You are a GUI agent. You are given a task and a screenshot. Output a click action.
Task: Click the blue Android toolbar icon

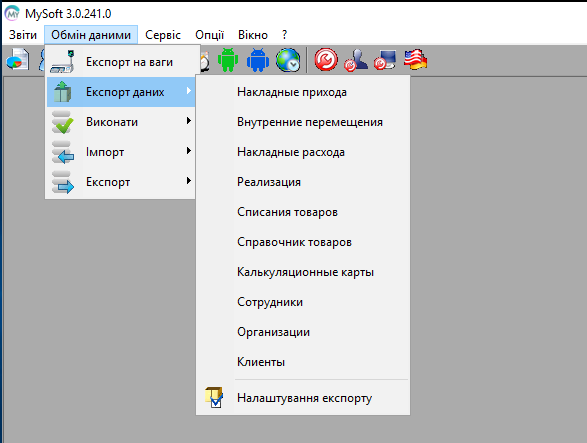(258, 60)
